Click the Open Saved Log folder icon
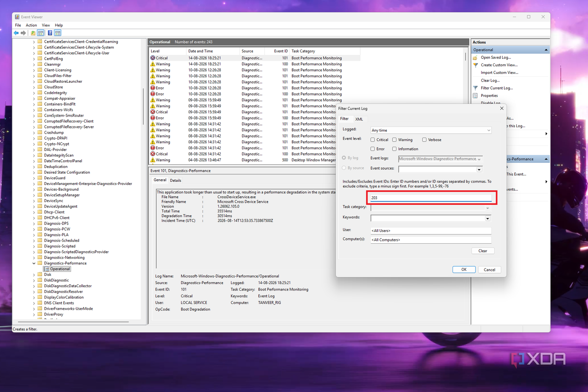Viewport: 588px width, 392px height. click(x=475, y=57)
